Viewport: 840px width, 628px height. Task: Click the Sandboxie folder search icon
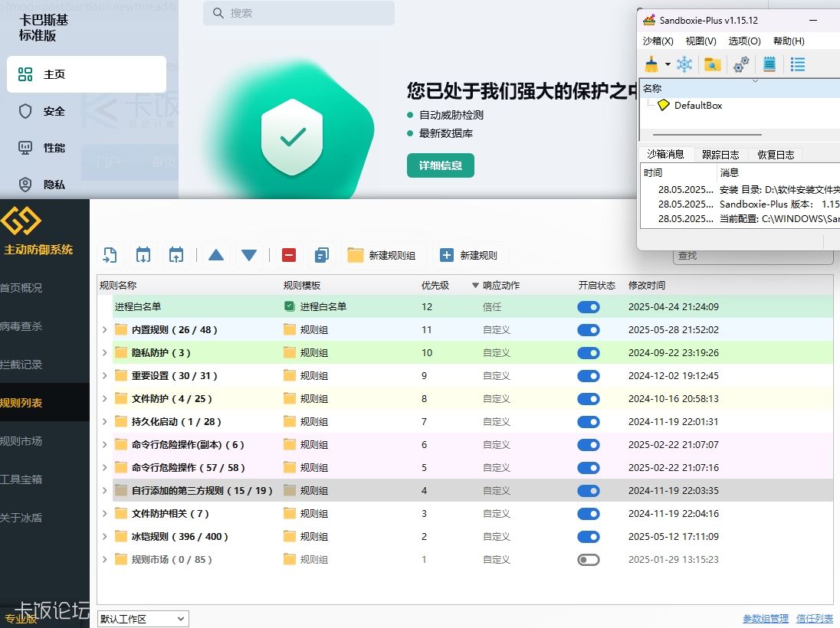[x=713, y=64]
